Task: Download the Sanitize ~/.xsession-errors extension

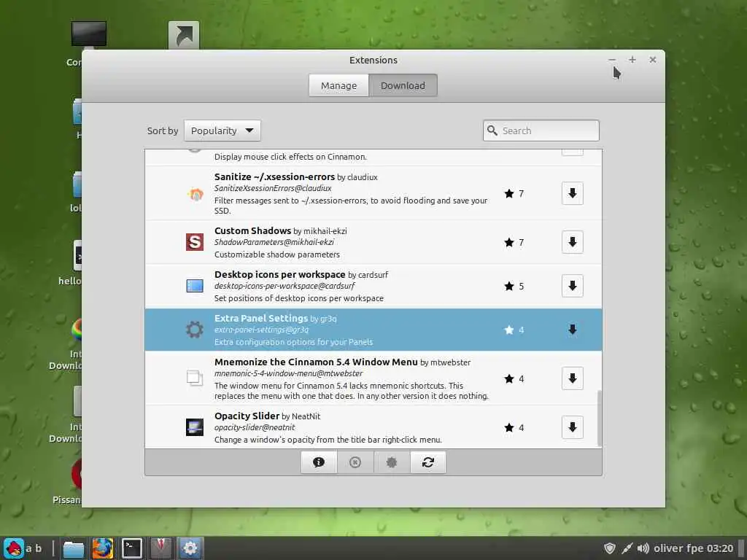Action: [572, 193]
